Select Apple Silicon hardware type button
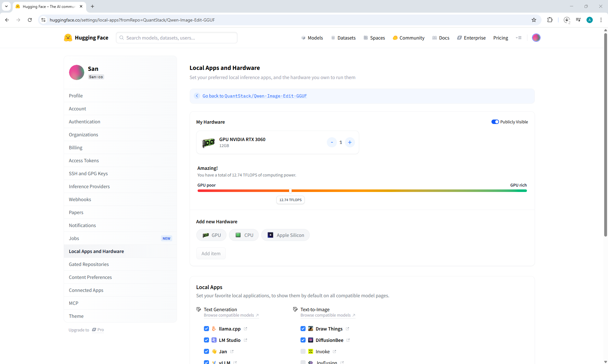 coord(285,235)
